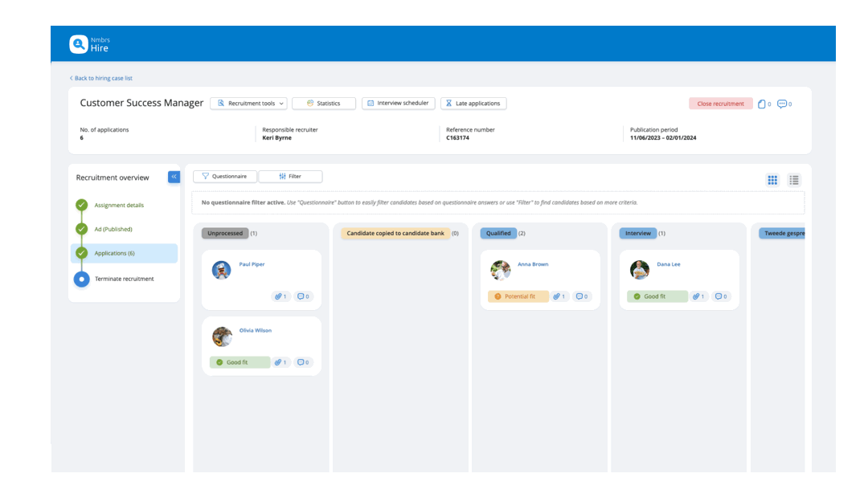Go to Ad (Published) step
868x502 pixels.
pyautogui.click(x=113, y=230)
